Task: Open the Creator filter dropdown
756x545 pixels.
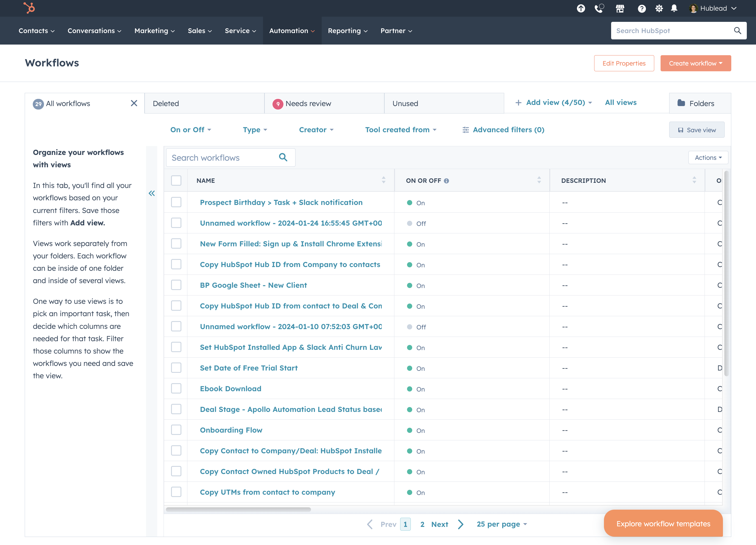Action: [316, 130]
